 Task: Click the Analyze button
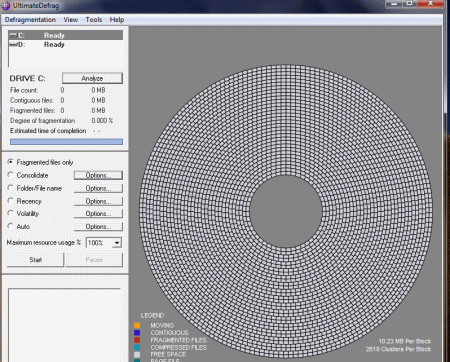[92, 78]
